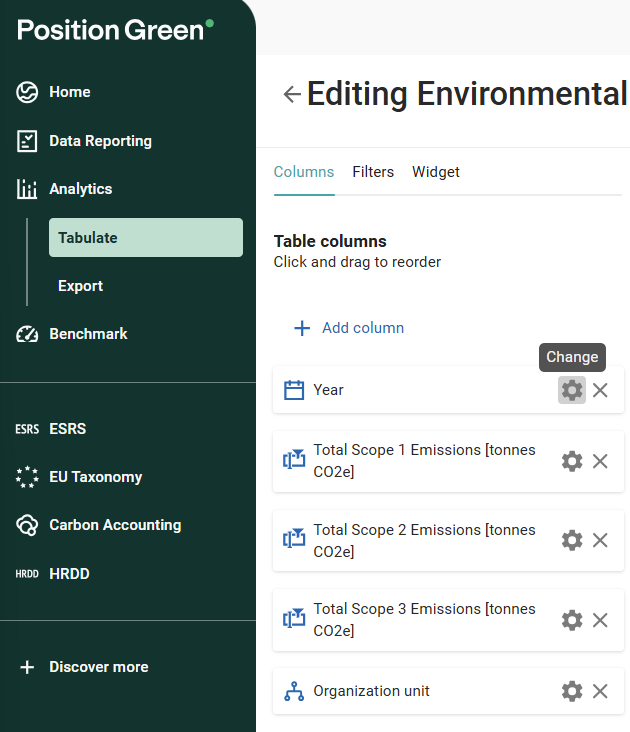This screenshot has height=732, width=630.
Task: Remove Total Scope 2 Emissions column
Action: click(600, 540)
